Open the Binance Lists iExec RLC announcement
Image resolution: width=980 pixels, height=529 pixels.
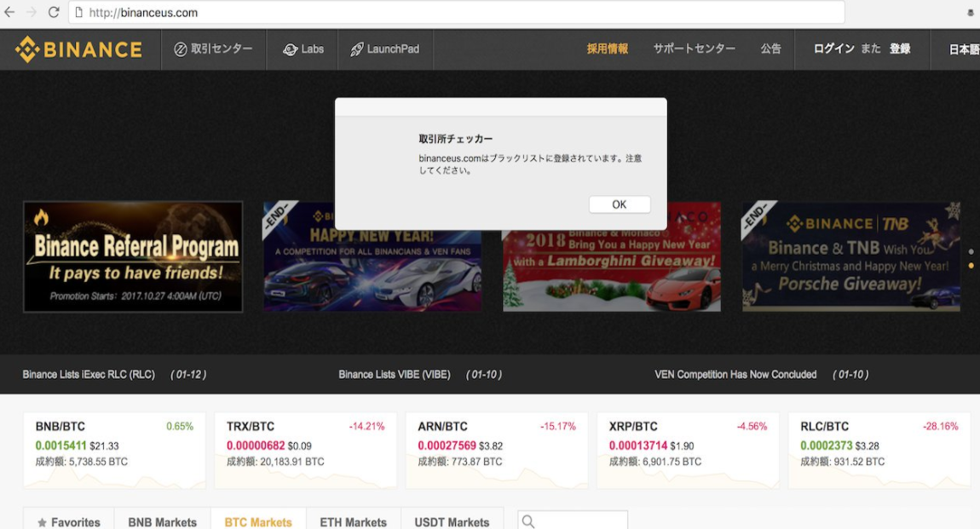114,375
